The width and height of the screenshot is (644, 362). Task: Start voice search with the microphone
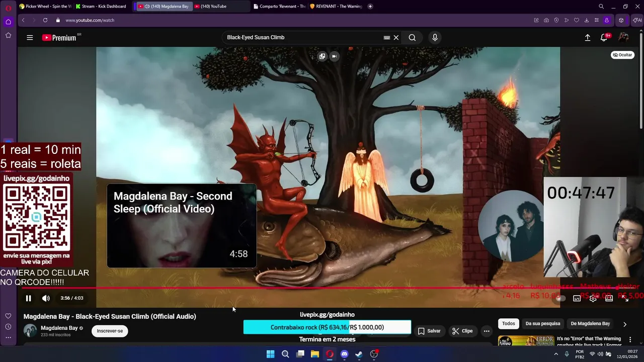coord(435,37)
